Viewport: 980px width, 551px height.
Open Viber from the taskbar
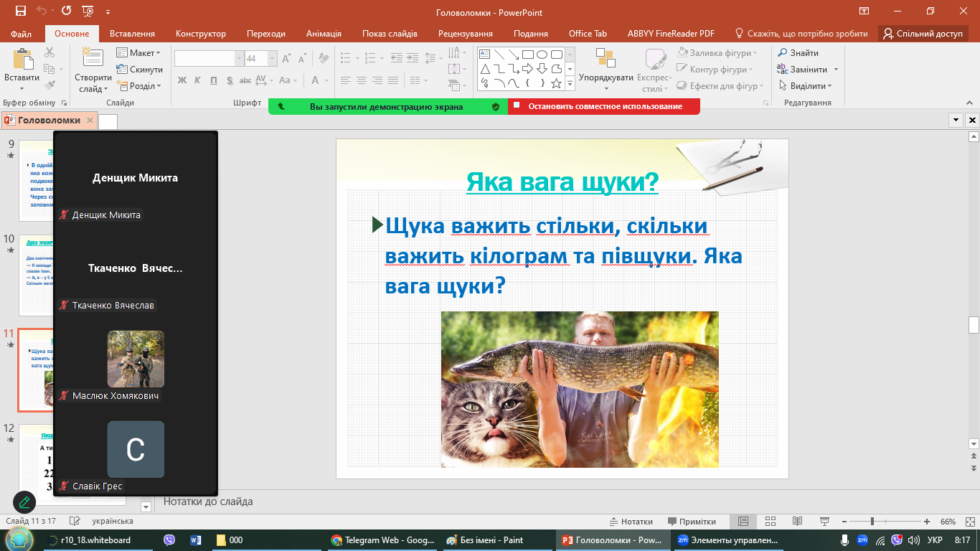(169, 540)
